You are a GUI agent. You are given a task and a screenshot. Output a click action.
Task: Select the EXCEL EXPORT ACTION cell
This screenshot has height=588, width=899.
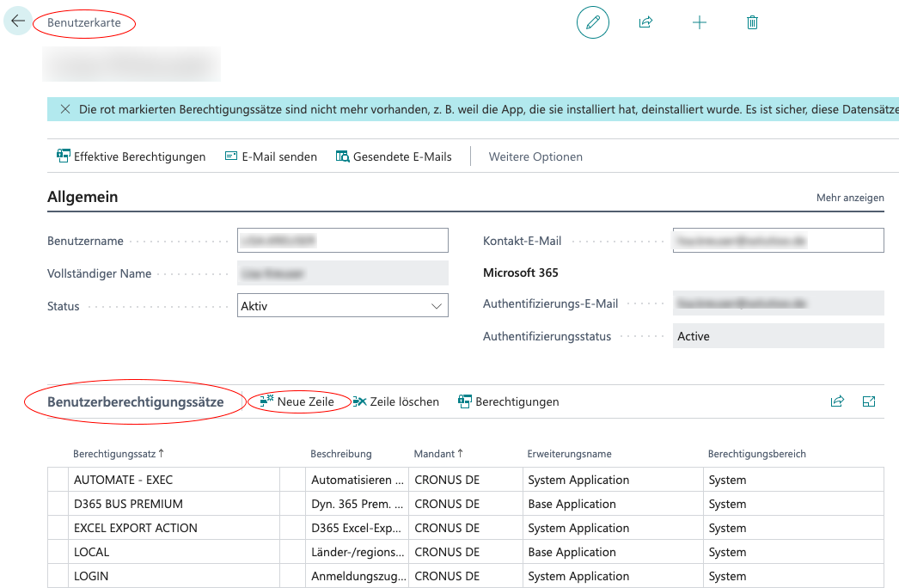click(174, 528)
